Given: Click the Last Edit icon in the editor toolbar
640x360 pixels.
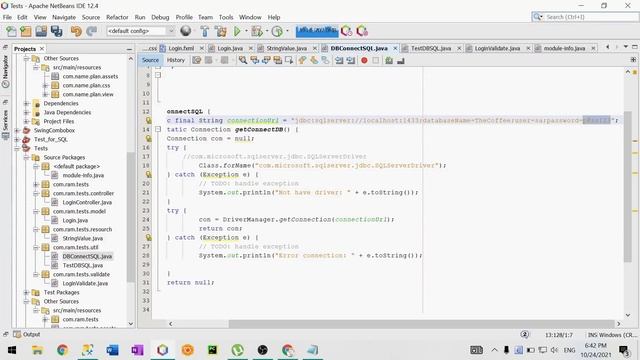Looking at the screenshot, I should tap(197, 60).
